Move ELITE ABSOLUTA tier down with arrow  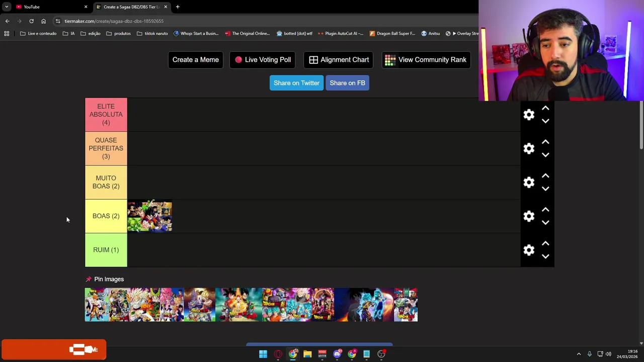[545, 121]
